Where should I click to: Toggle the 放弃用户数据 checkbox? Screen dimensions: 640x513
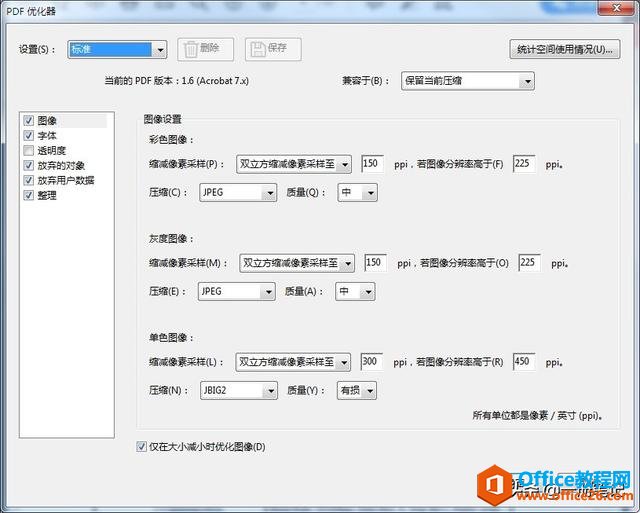coord(29,180)
